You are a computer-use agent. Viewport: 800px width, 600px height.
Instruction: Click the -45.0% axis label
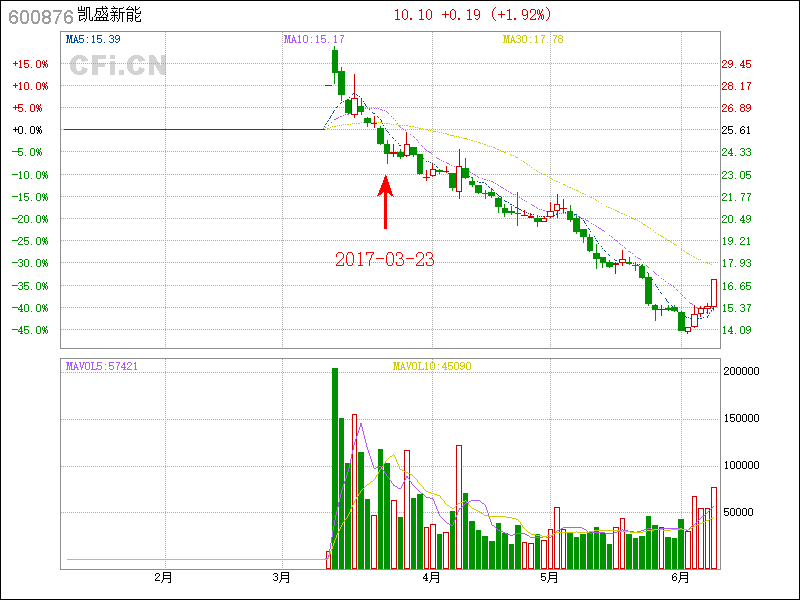point(30,330)
